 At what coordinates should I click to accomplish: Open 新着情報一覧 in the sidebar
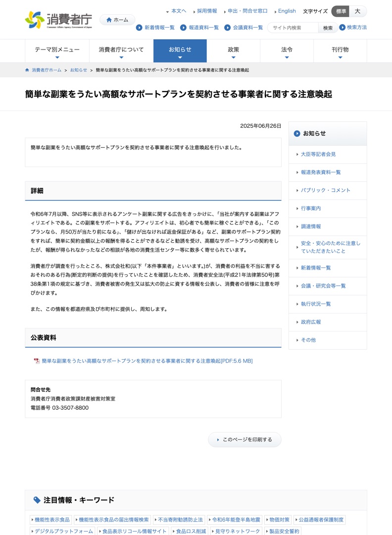click(316, 268)
